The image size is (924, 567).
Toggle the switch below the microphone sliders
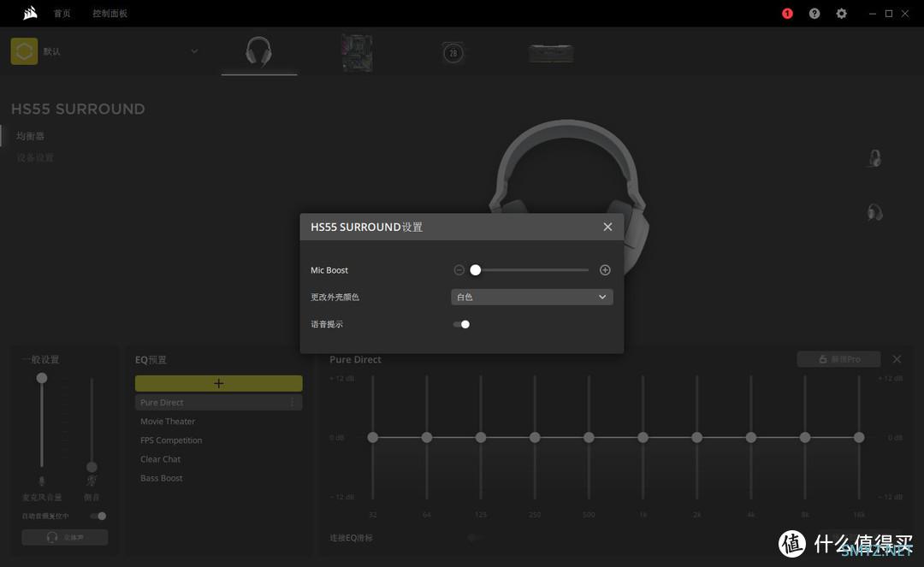[98, 517]
